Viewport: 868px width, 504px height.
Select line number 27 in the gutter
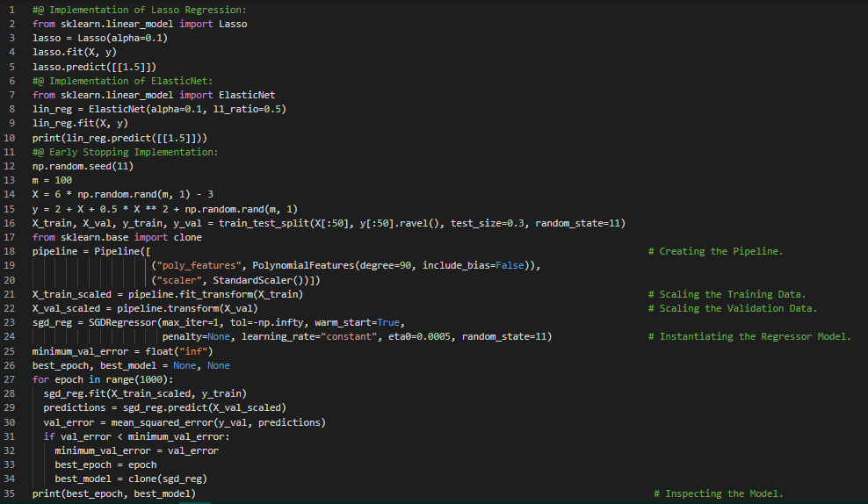[x=10, y=379]
